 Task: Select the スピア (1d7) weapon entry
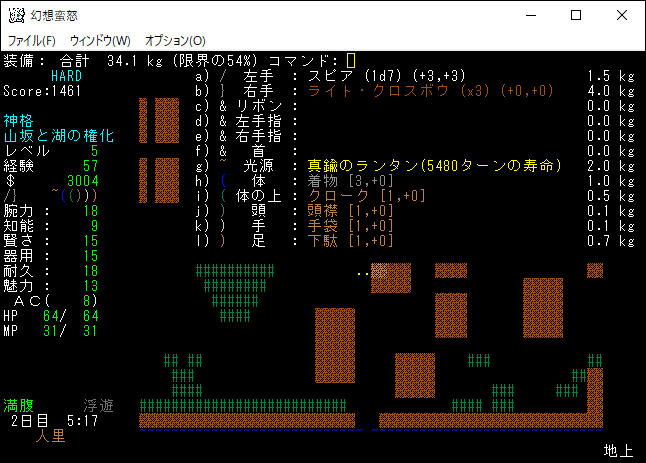tap(382, 76)
